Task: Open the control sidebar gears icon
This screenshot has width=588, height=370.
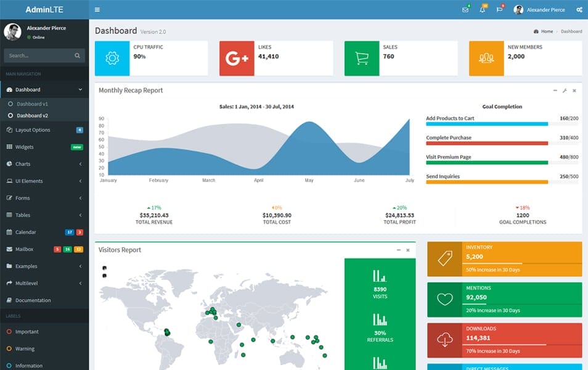Action: point(579,9)
